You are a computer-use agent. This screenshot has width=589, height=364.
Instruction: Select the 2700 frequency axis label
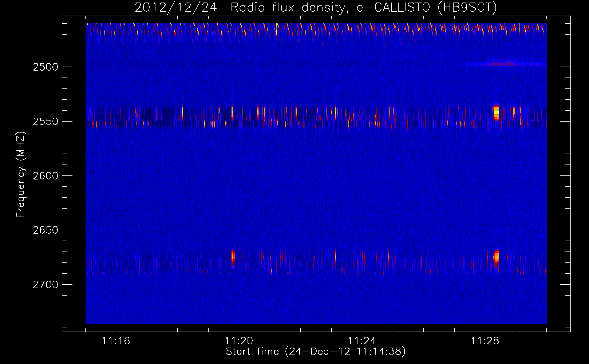[x=46, y=284]
